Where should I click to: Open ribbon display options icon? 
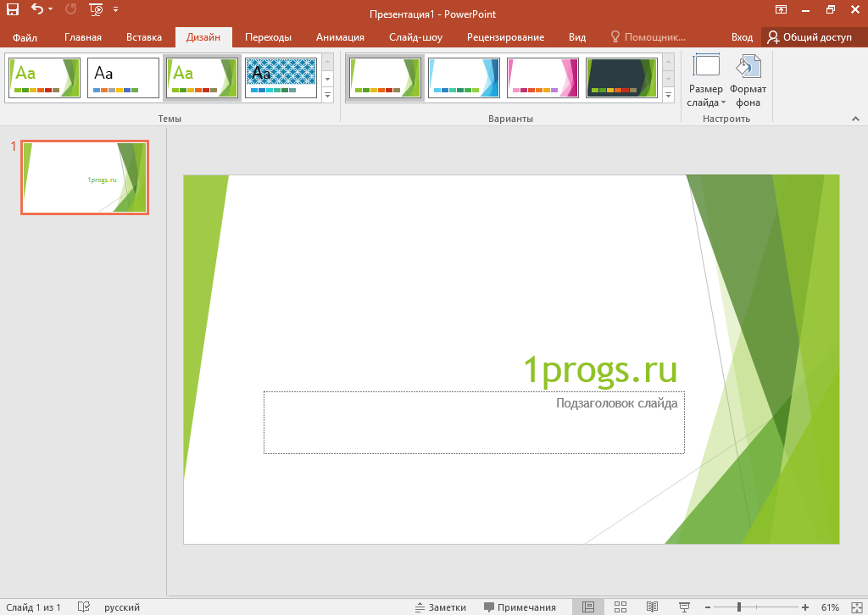[x=781, y=9]
